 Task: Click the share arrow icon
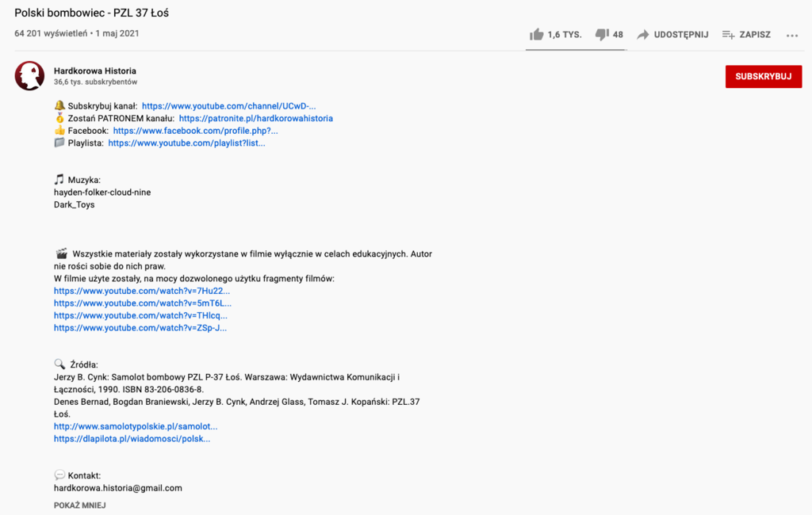point(643,35)
